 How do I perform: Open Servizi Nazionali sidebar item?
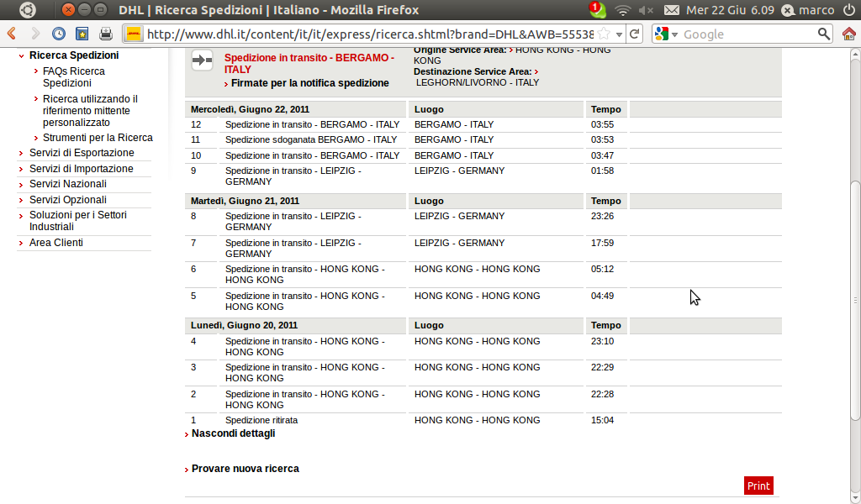(67, 184)
